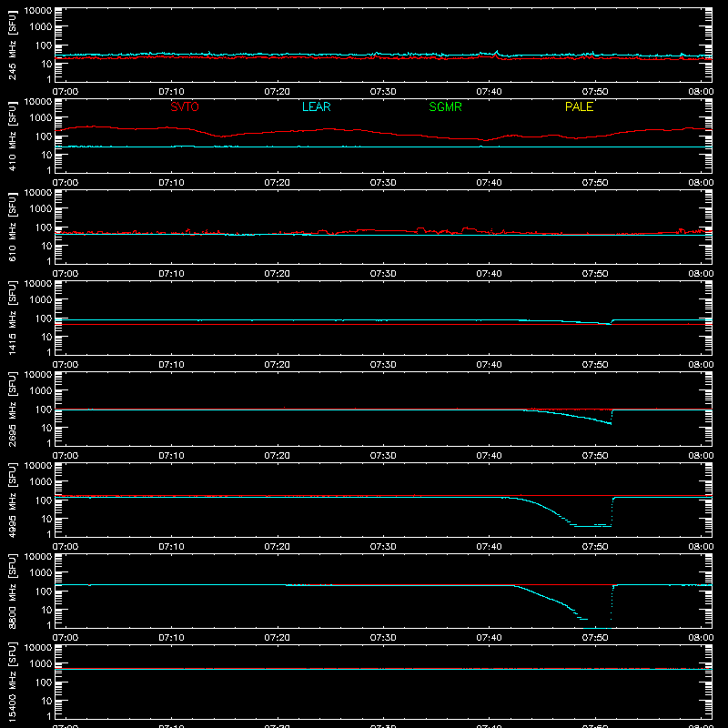Click 07:20 time label of the 1415 MHz plot
Image resolution: width=728 pixels, height=728 pixels.
pos(278,365)
